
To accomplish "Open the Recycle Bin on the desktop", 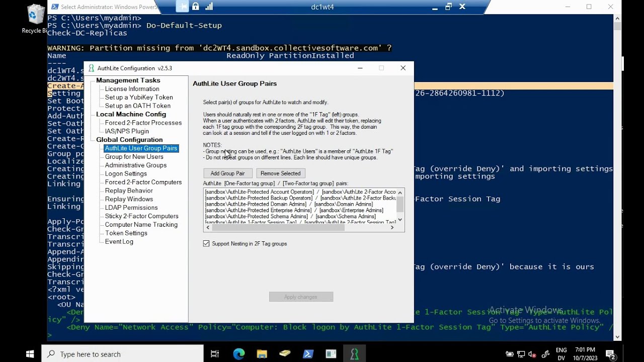I will click(35, 19).
